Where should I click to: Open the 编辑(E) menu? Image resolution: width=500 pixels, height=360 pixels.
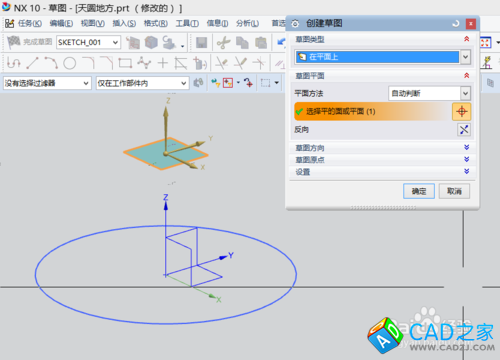pos(61,23)
